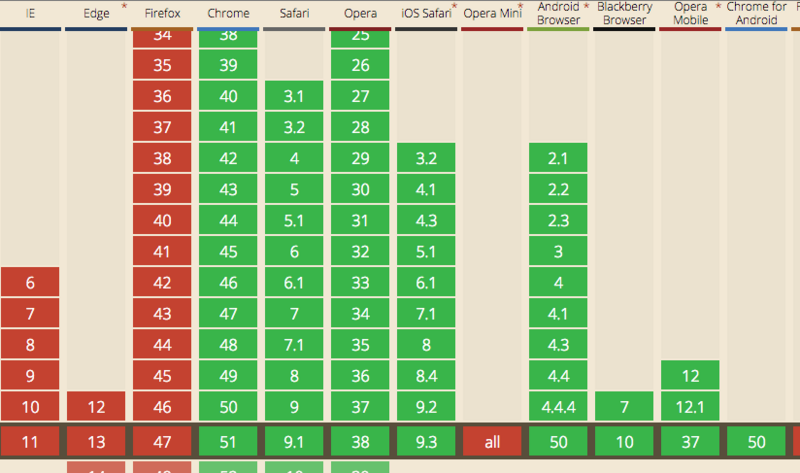Image resolution: width=800 pixels, height=473 pixels.
Task: Click the Android Browser 3 version cell
Action: (x=558, y=251)
